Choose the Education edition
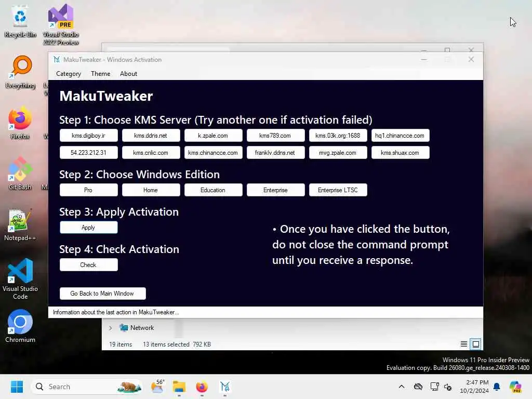The width and height of the screenshot is (532, 399). point(213,190)
